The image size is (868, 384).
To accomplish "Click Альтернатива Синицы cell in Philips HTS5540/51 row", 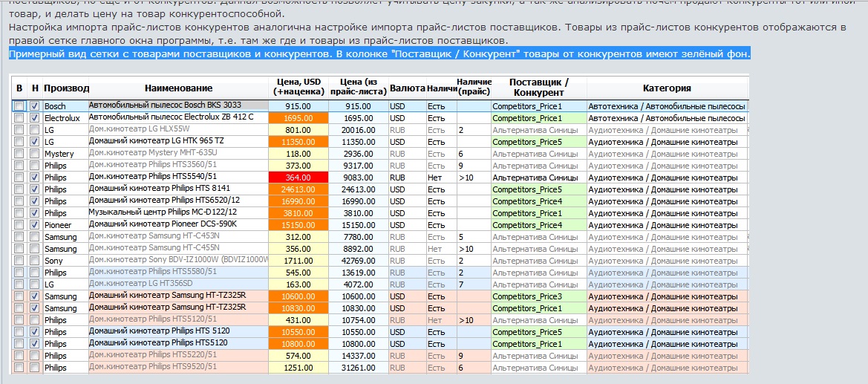I will point(538,178).
